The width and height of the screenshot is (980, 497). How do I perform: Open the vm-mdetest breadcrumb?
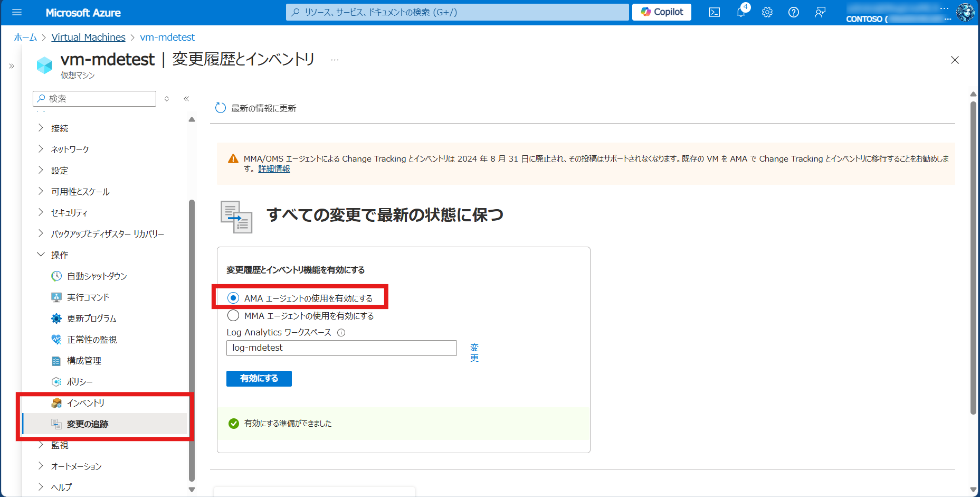point(167,37)
